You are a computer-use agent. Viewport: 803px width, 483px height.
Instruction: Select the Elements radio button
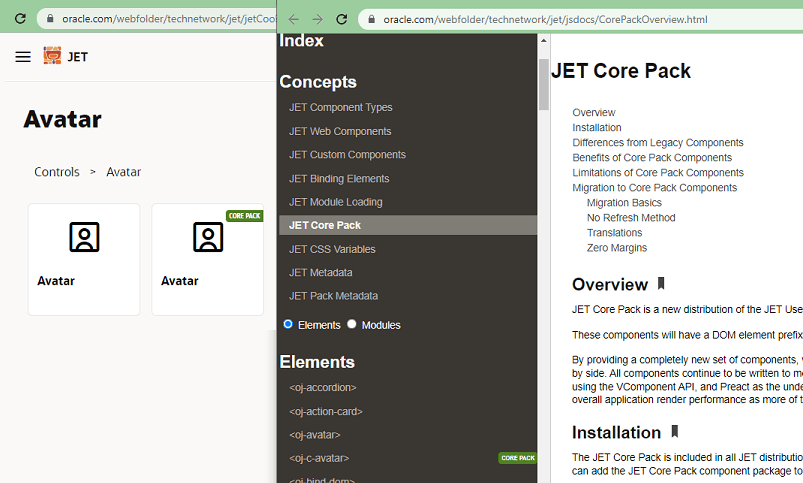point(288,324)
